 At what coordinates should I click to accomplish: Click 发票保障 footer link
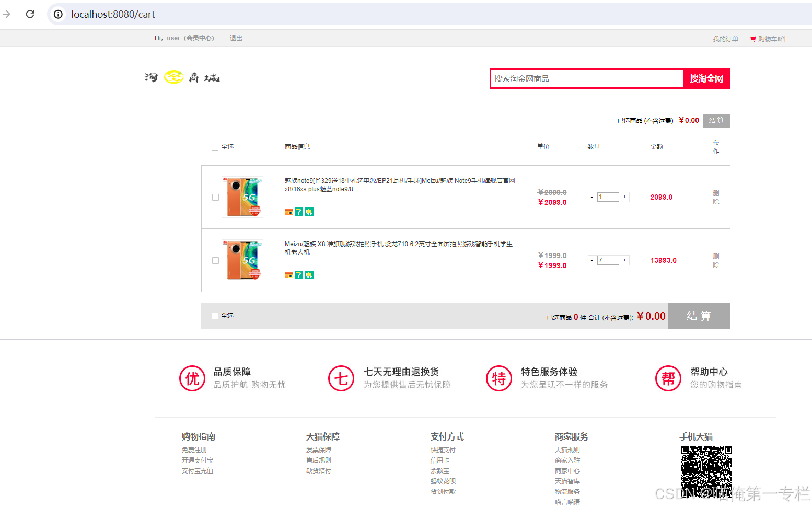(319, 449)
